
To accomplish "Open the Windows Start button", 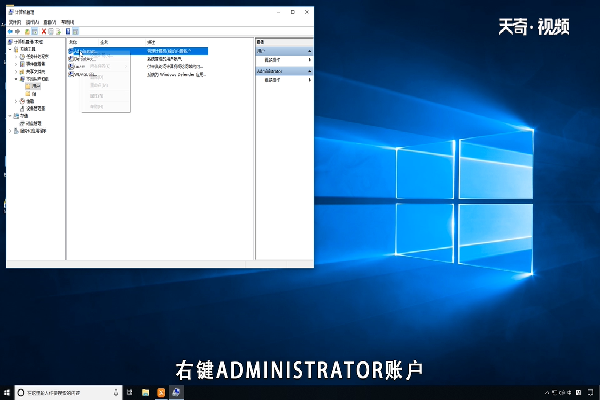I will click(7, 392).
